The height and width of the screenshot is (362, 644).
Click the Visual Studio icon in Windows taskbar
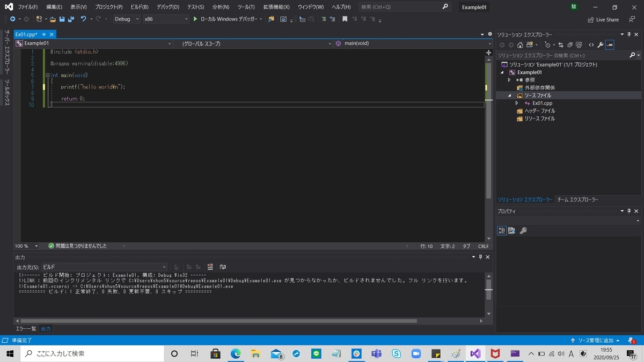pos(475,353)
